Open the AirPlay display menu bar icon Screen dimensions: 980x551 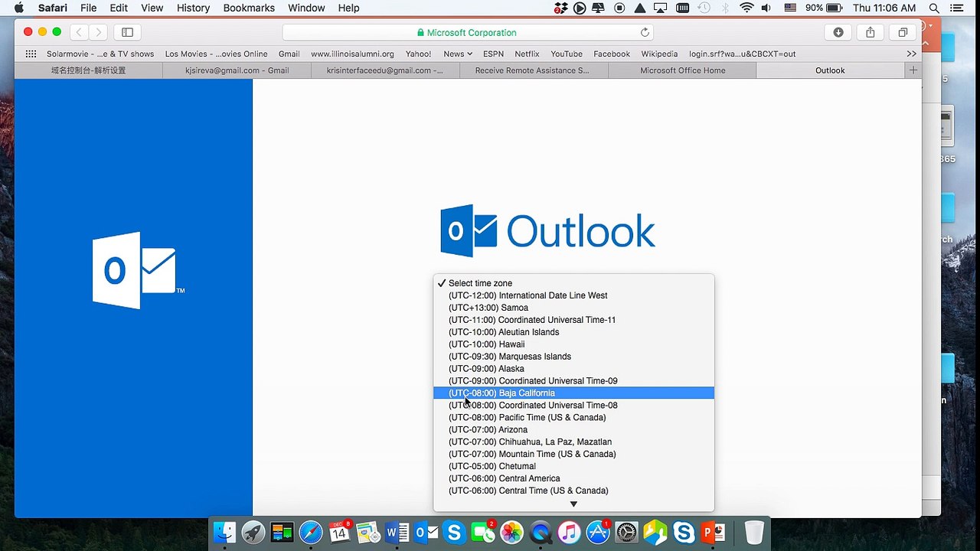pyautogui.click(x=660, y=8)
